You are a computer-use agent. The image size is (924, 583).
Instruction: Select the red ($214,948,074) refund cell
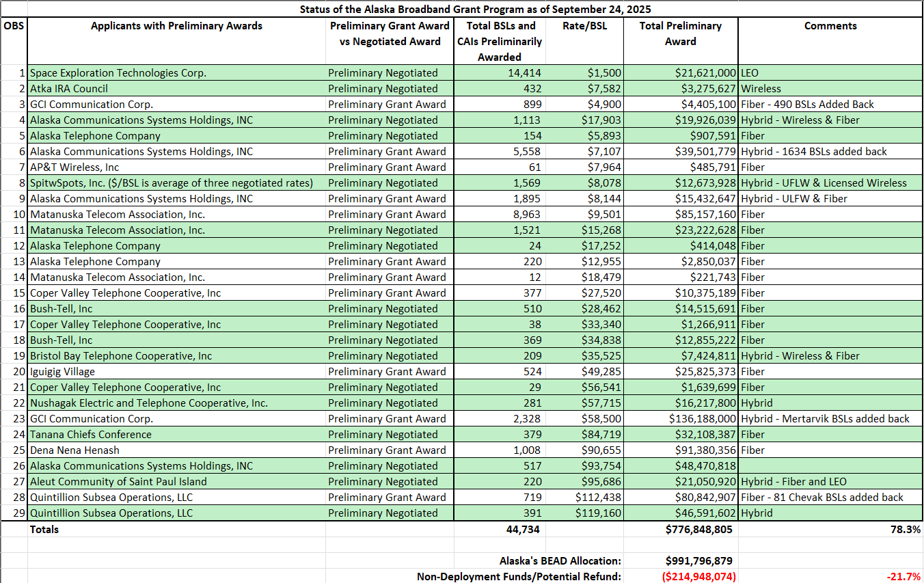pos(698,576)
